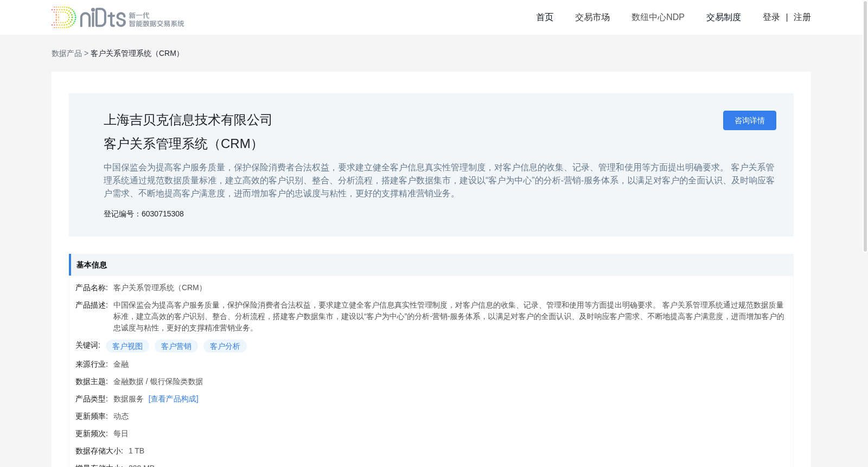This screenshot has width=868, height=467.
Task: Click the product title heading 客户关系管理系统（CRM）
Action: 183,144
